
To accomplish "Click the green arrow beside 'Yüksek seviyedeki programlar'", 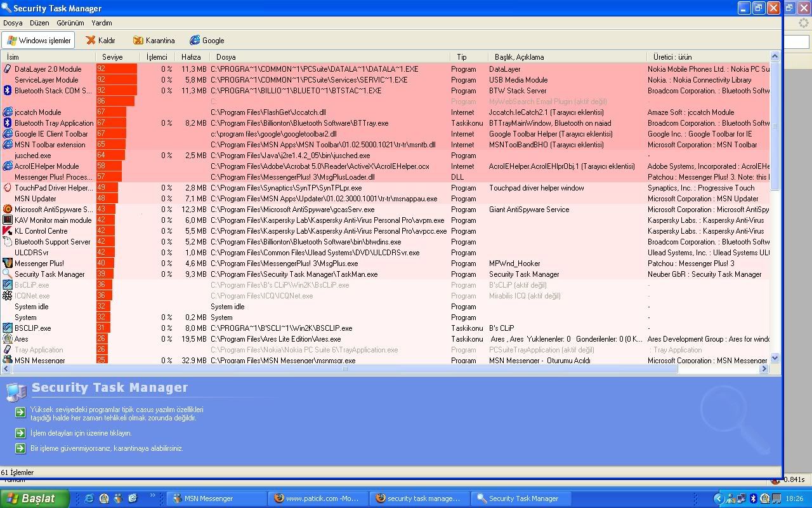I will pos(20,413).
